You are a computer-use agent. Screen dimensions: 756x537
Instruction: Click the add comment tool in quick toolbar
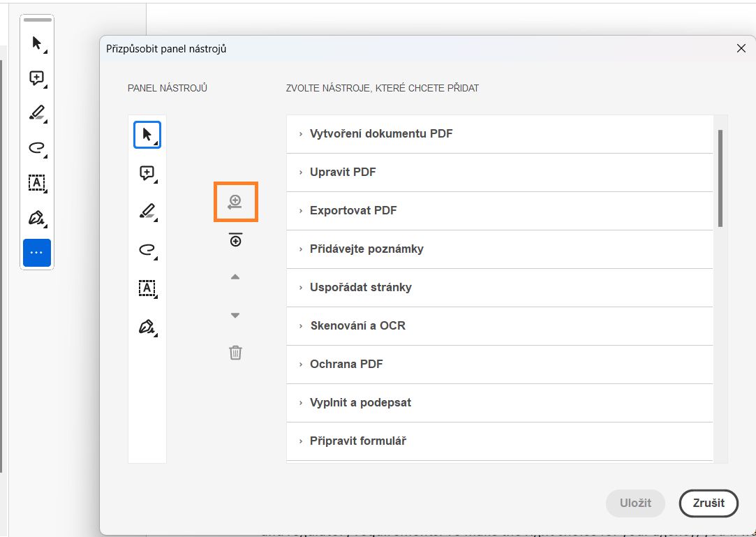click(x=37, y=78)
